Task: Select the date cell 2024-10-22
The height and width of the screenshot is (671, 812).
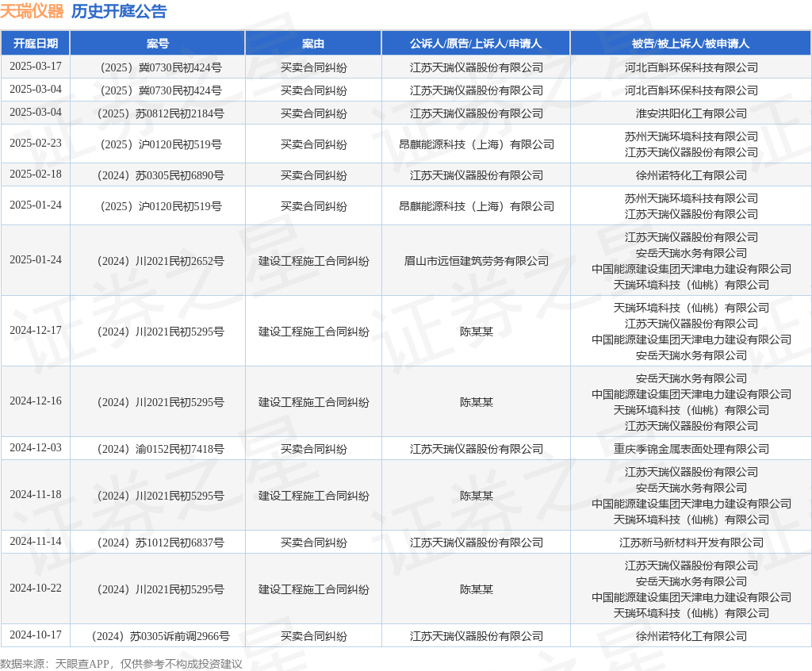Action: point(35,589)
